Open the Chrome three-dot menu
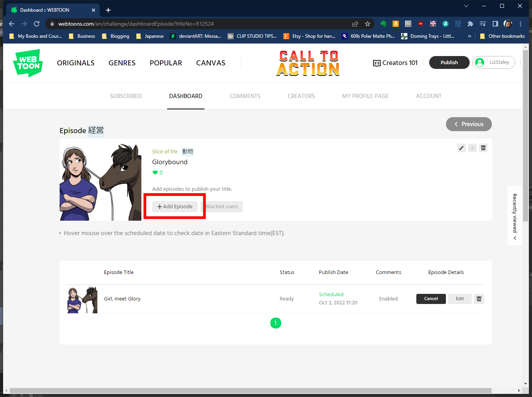Image resolution: width=532 pixels, height=397 pixels. (520, 24)
